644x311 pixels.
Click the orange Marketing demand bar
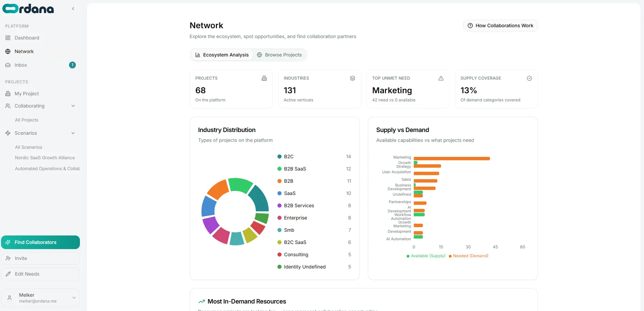coord(452,159)
